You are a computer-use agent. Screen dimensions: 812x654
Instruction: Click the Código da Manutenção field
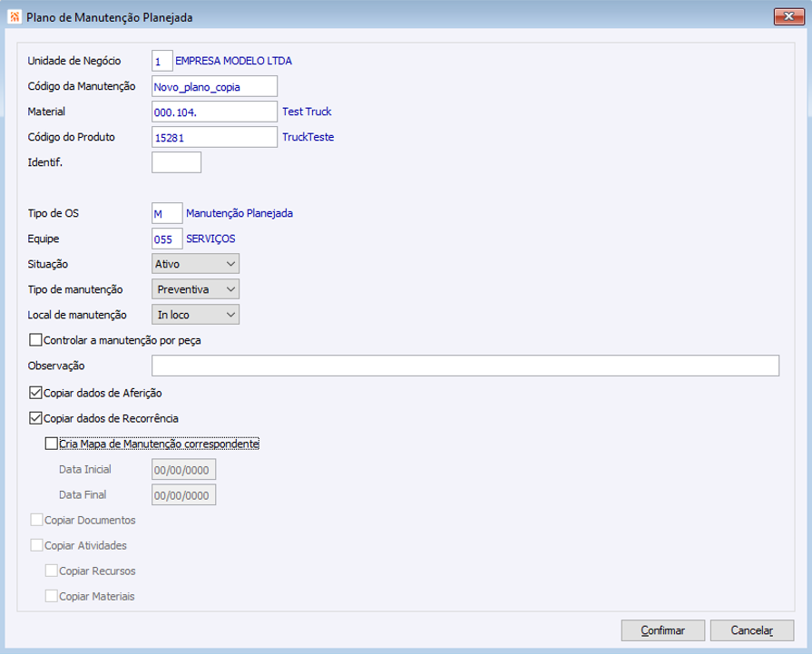pos(214,86)
